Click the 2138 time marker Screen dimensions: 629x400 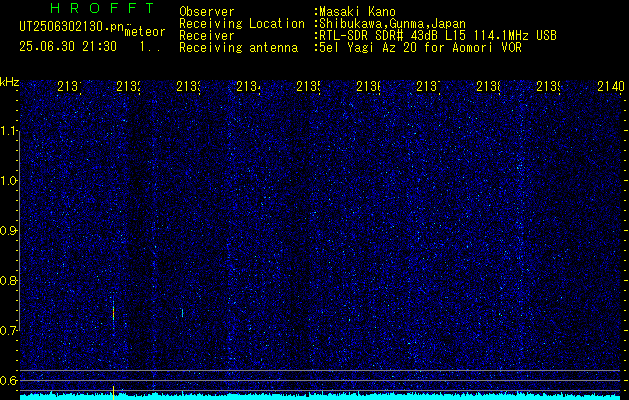pyautogui.click(x=488, y=86)
